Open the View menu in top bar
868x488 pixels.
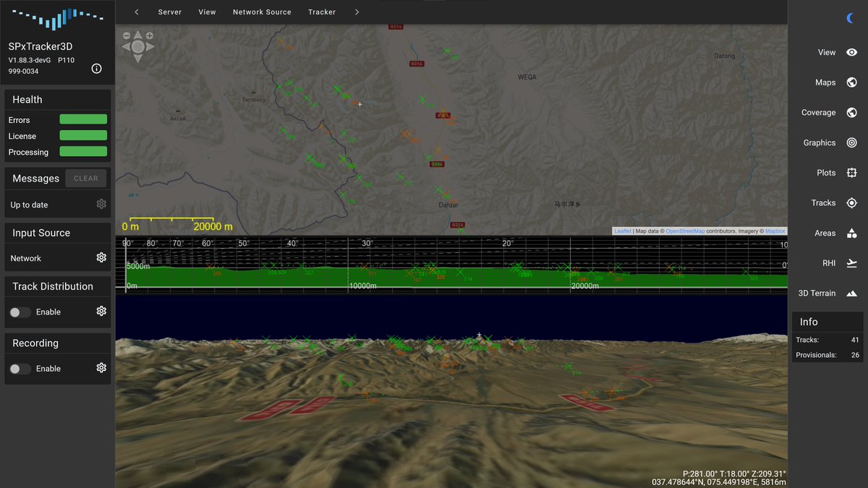[x=208, y=12]
